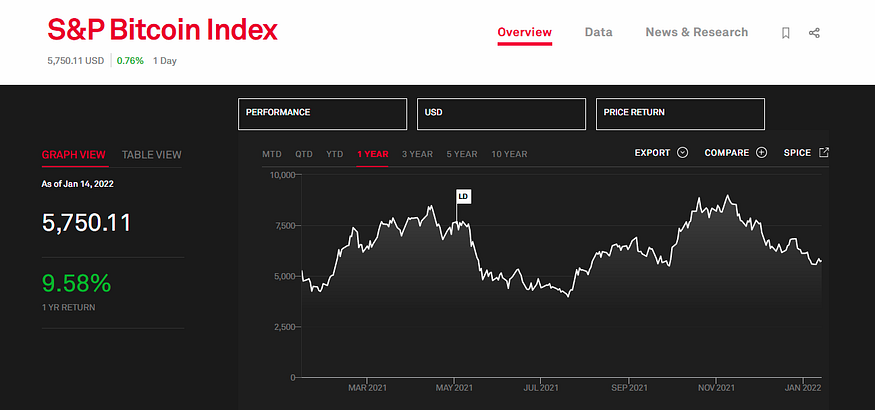Click the 2,500 y-axis label
875x410 pixels.
click(284, 327)
